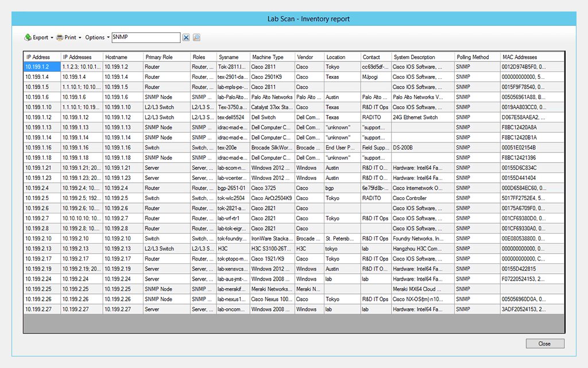Click Machine Type cell Palo Alto Networks
This screenshot has width=588, height=368.
(272, 97)
